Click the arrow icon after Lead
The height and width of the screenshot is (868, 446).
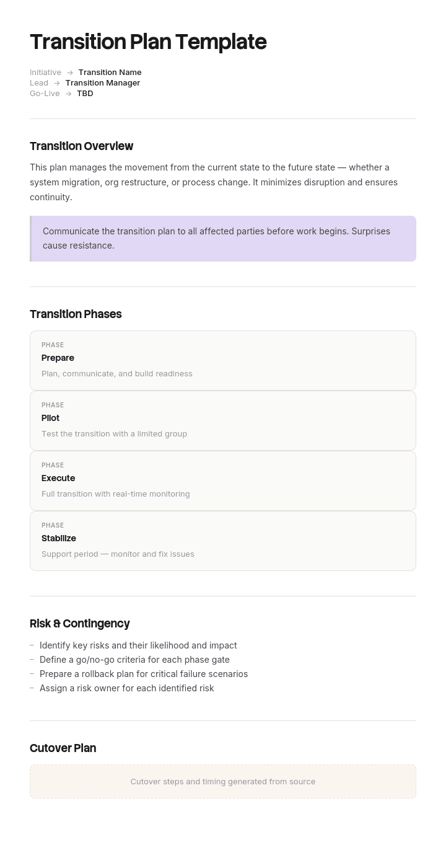pyautogui.click(x=57, y=83)
